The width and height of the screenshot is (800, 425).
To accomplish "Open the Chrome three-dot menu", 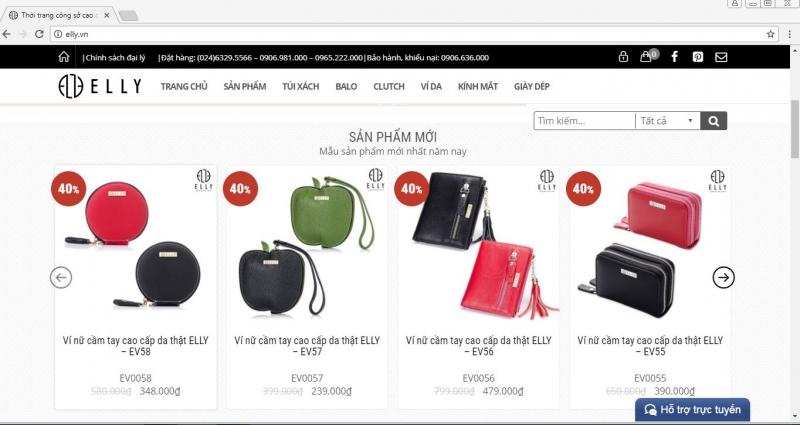I will (x=789, y=34).
